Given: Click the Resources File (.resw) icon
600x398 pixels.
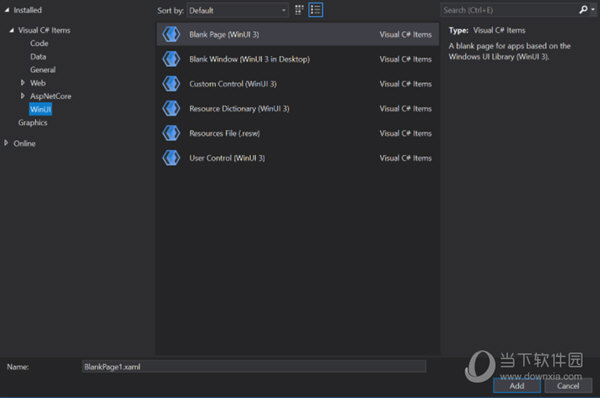Looking at the screenshot, I should (x=171, y=133).
